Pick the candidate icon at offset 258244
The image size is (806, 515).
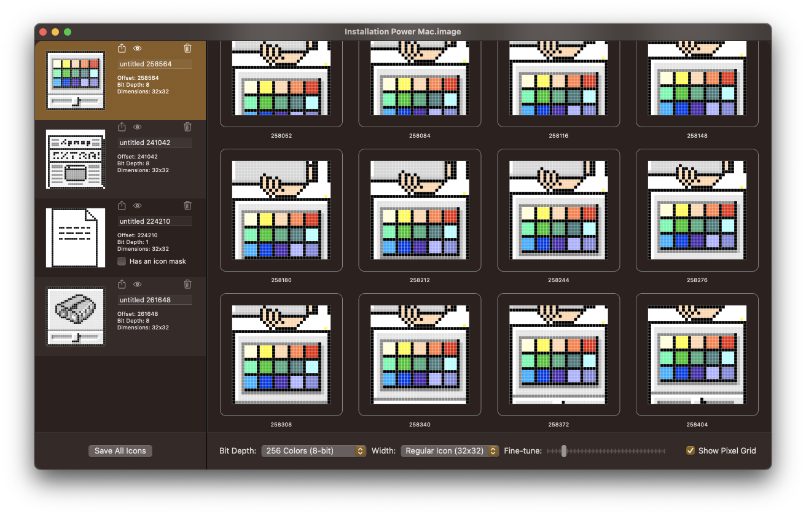[559, 210]
